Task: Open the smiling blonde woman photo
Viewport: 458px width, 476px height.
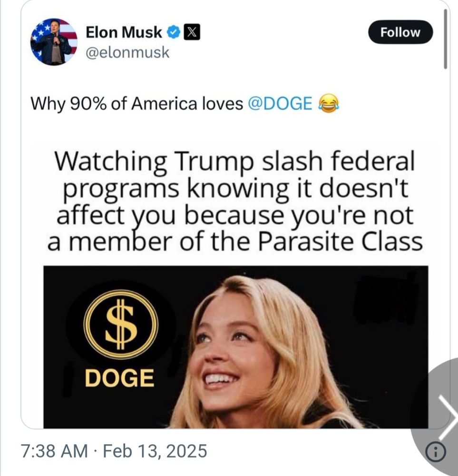Action: coord(258,352)
